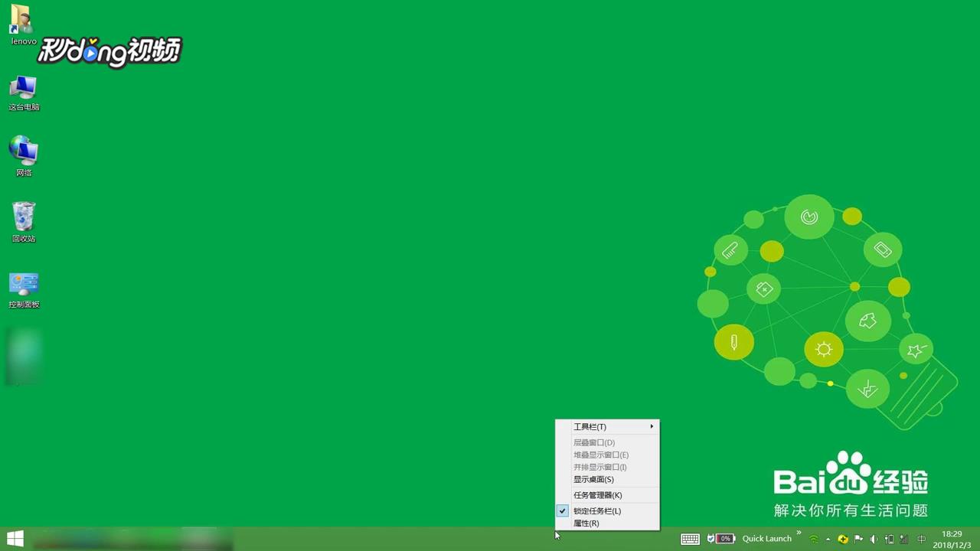Open 属性(R) from context menu
The height and width of the screenshot is (551, 980).
607,523
